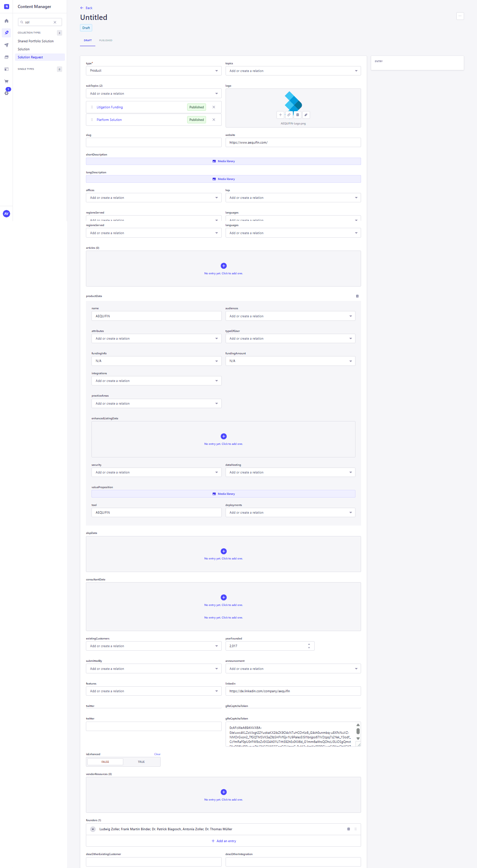
Task: Remove the Litigation Funding relation
Action: click(x=214, y=107)
